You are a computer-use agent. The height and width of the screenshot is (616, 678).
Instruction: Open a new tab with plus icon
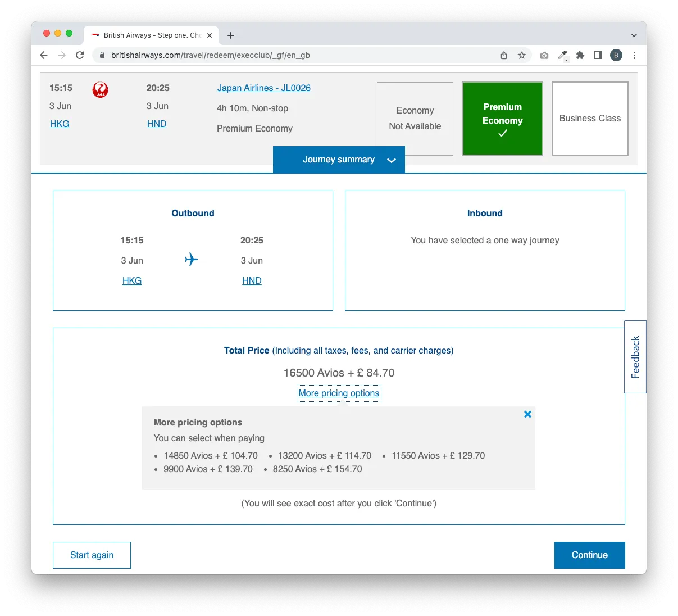(x=231, y=35)
